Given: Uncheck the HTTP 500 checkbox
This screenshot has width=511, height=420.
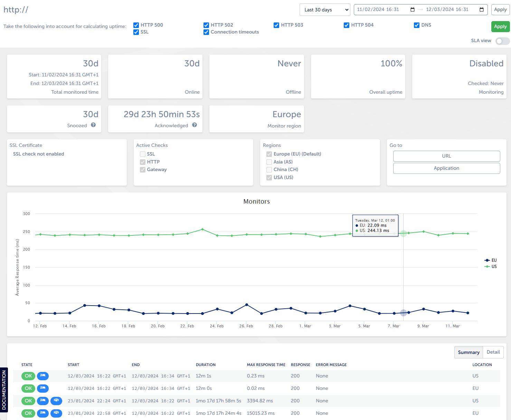Looking at the screenshot, I should coord(136,25).
